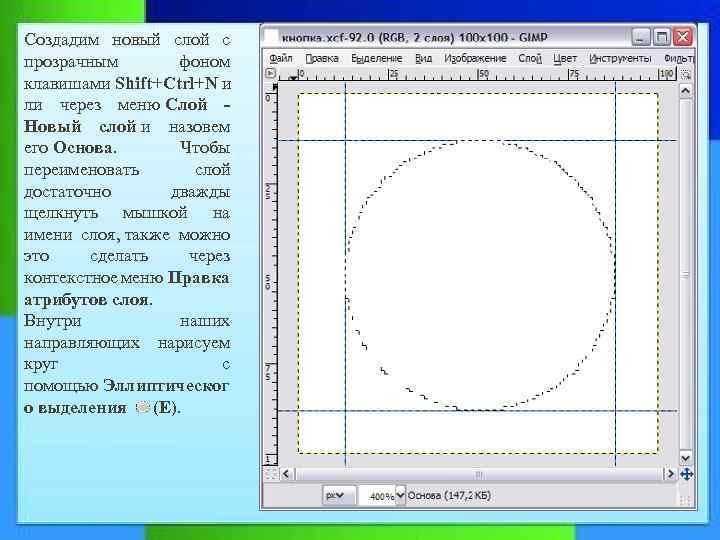Click inside the elliptical selection on canvas
The image size is (720, 540).
(x=480, y=276)
